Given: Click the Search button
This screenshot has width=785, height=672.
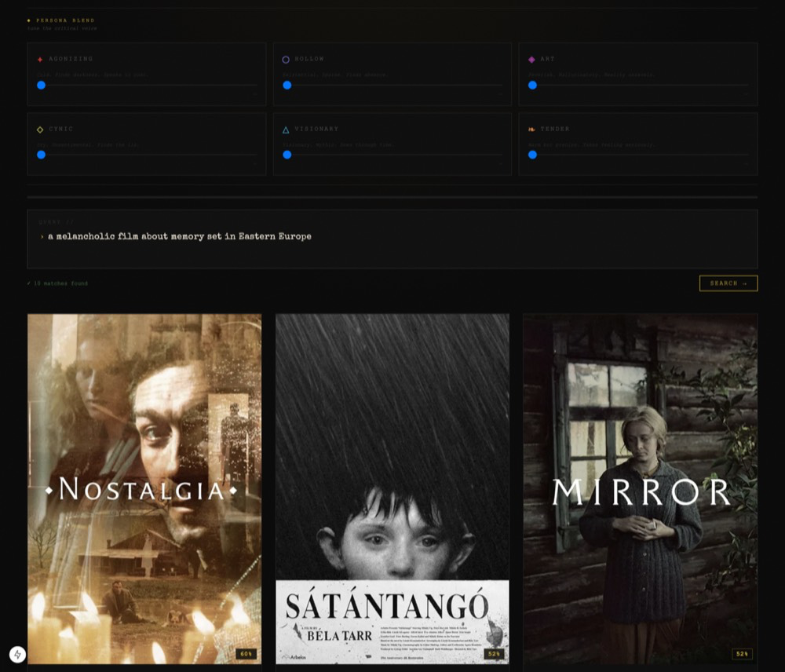Looking at the screenshot, I should 728,283.
